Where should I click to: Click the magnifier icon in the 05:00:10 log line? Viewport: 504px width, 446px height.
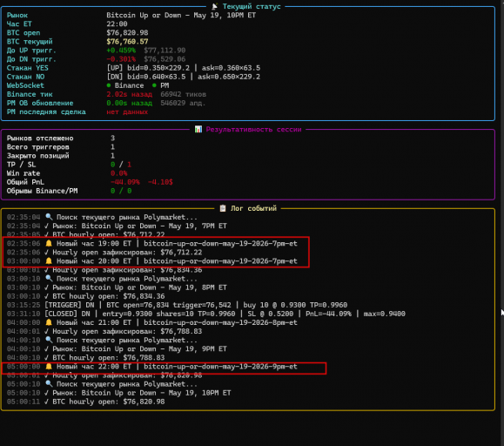click(49, 384)
